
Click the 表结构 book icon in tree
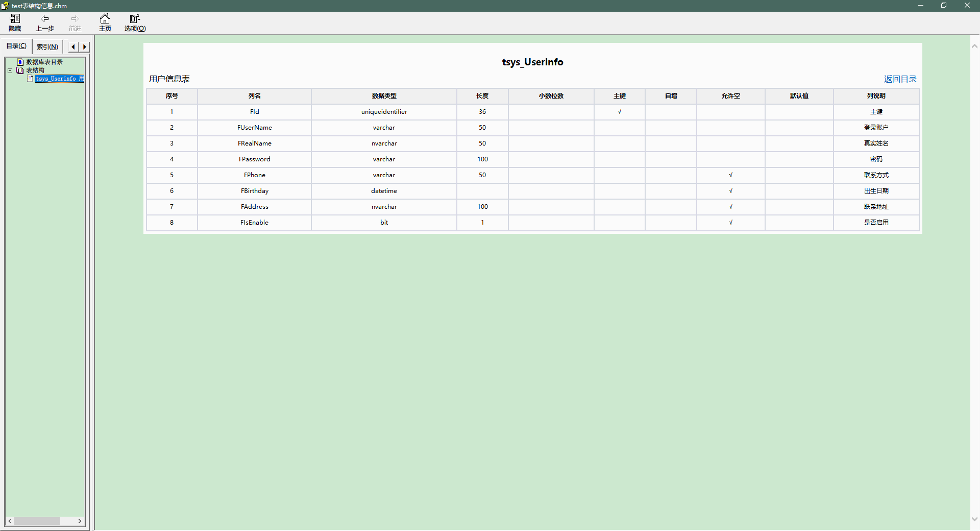[x=20, y=70]
